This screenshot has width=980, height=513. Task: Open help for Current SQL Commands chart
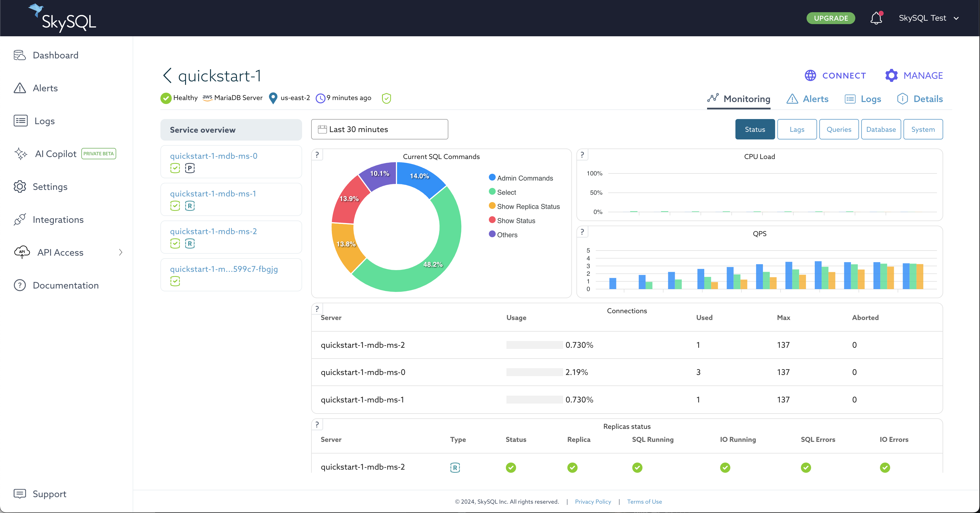click(317, 155)
